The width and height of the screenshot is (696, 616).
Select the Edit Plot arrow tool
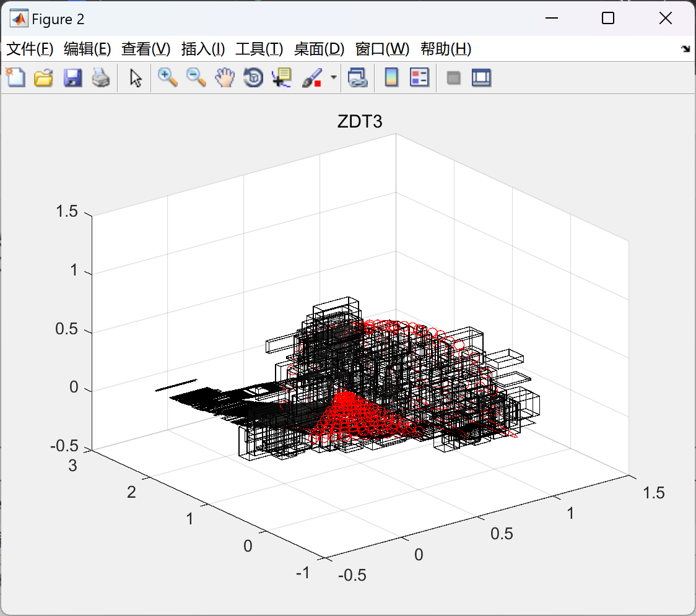(136, 77)
